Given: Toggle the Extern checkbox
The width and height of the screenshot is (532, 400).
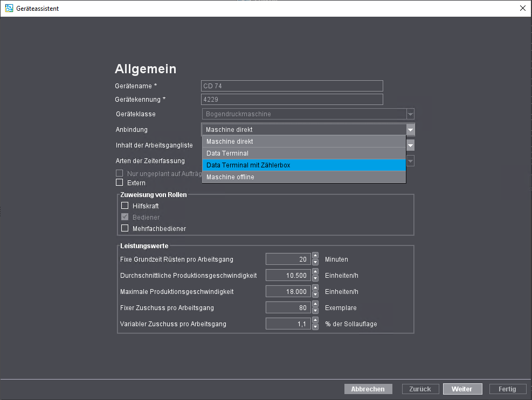Looking at the screenshot, I should click(x=120, y=183).
